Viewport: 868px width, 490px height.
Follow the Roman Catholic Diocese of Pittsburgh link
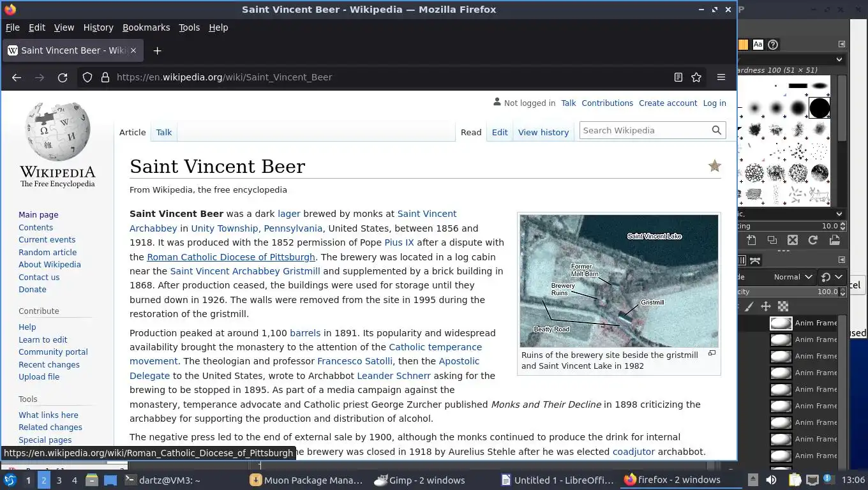point(231,257)
